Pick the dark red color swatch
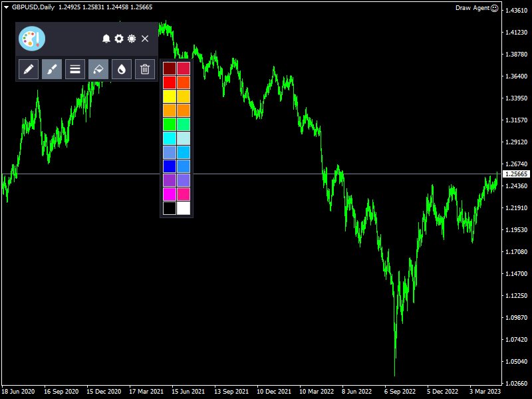 (x=170, y=68)
